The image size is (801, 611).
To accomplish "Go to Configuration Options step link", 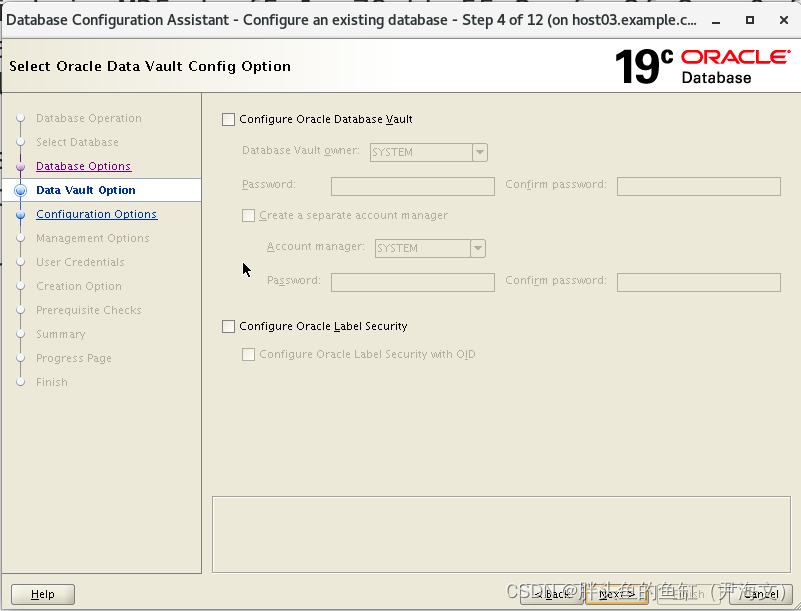I will pos(97,214).
